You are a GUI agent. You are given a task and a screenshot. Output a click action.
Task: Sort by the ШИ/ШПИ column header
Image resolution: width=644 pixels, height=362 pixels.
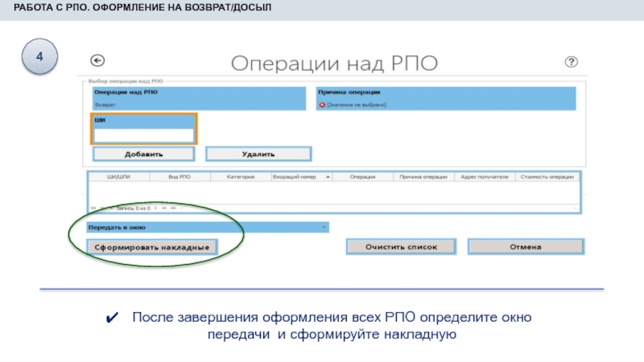coord(118,177)
